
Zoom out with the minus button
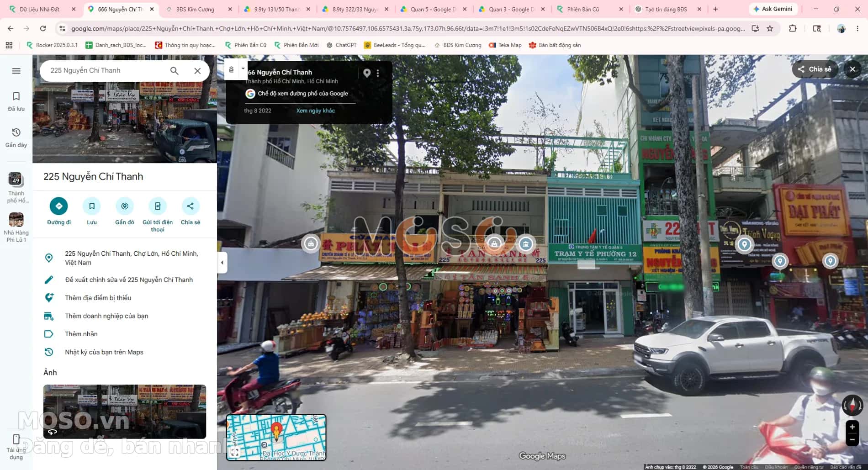[852, 440]
